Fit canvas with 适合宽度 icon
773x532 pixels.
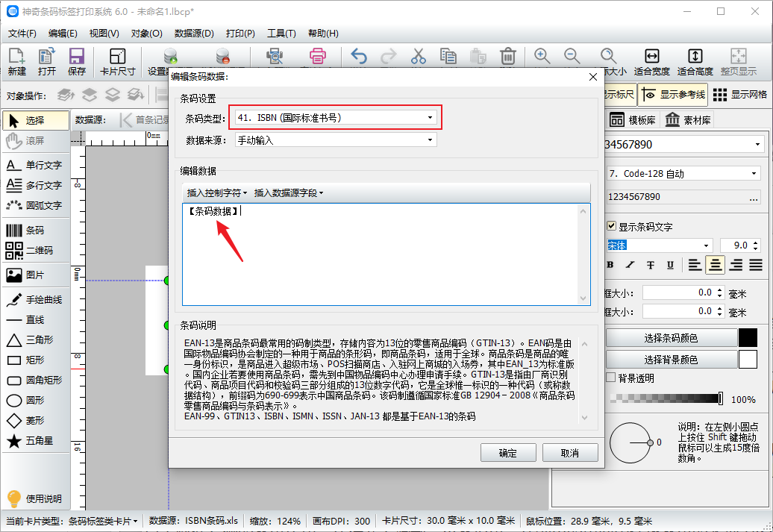651,62
